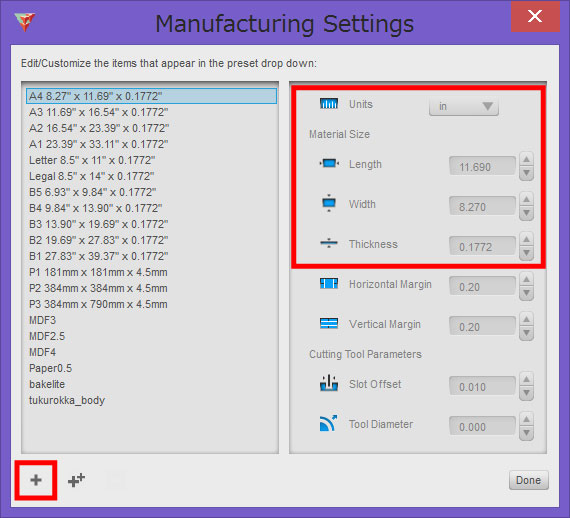Select the Legal 8.5" x 14" preset
The image size is (570, 518).
point(151,176)
